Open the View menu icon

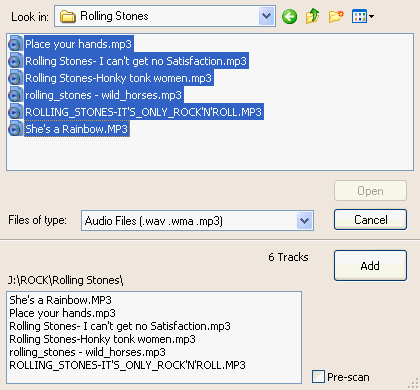(363, 16)
